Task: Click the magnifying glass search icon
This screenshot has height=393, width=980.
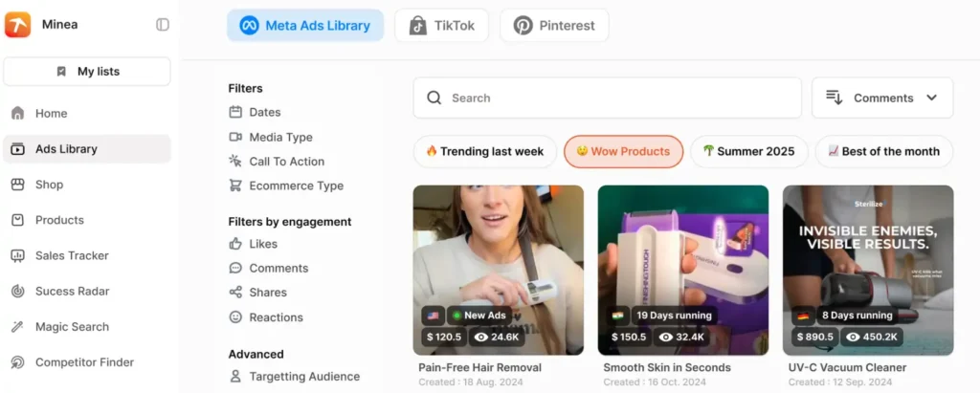Action: (434, 98)
